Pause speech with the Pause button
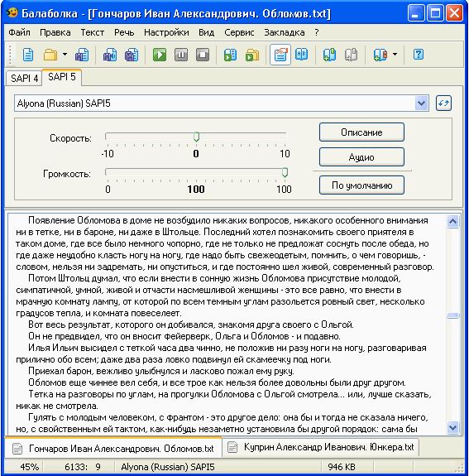This screenshot has height=476, width=469. click(181, 55)
